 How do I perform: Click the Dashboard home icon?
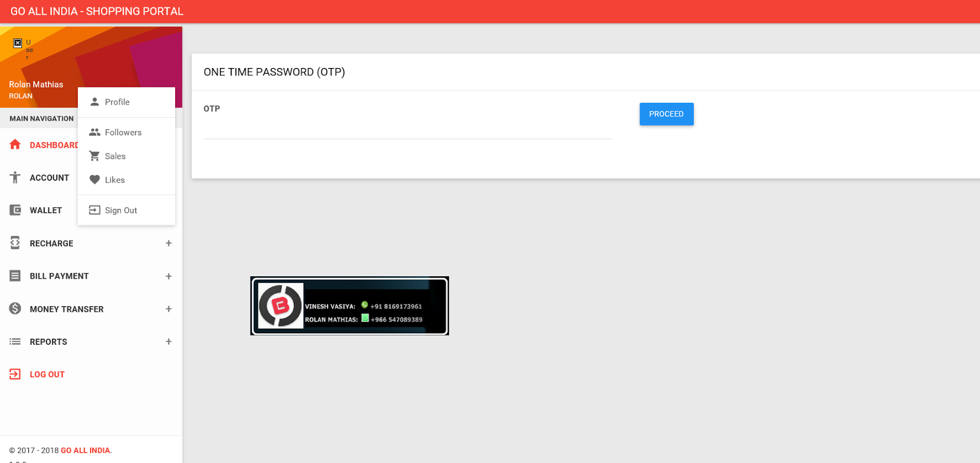pos(15,145)
